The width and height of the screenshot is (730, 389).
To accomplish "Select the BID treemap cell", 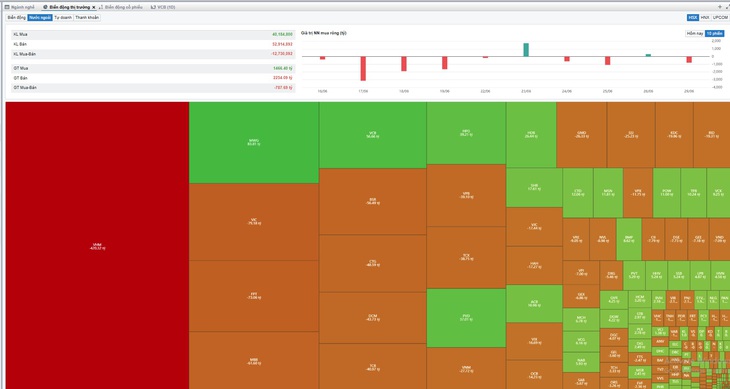I will pos(711,134).
